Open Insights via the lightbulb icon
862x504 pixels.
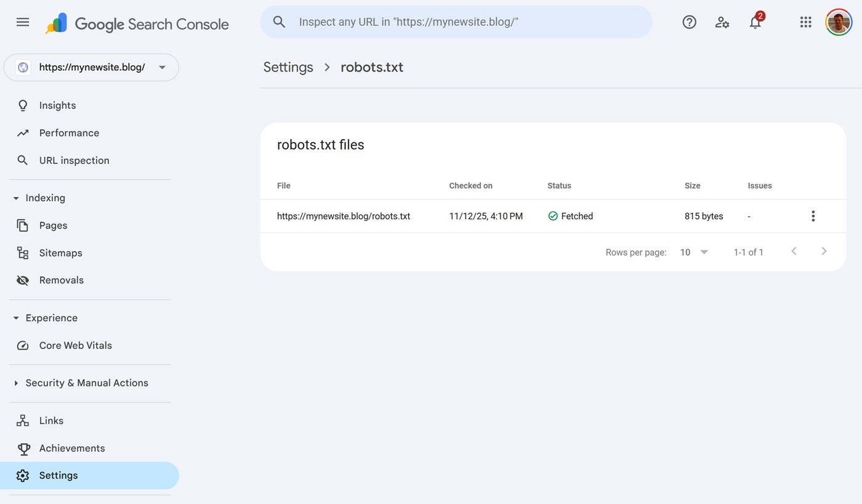click(x=23, y=105)
